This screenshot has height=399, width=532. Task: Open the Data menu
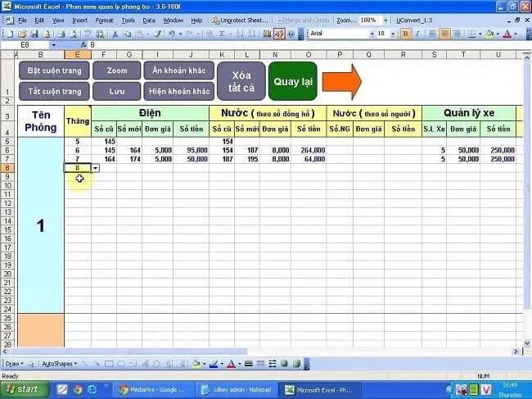click(x=148, y=20)
